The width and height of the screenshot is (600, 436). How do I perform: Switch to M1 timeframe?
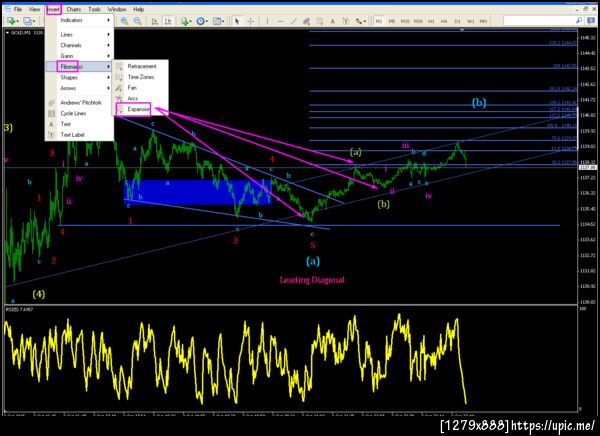(379, 21)
